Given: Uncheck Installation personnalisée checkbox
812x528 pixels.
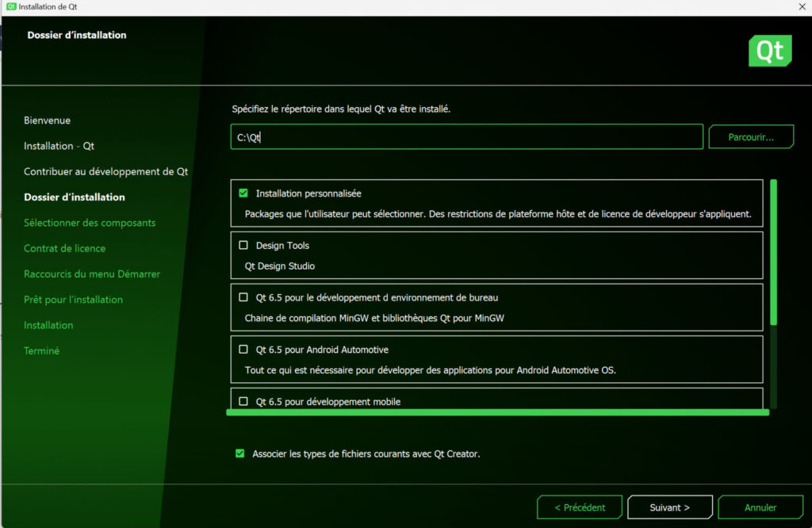Looking at the screenshot, I should 243,193.
